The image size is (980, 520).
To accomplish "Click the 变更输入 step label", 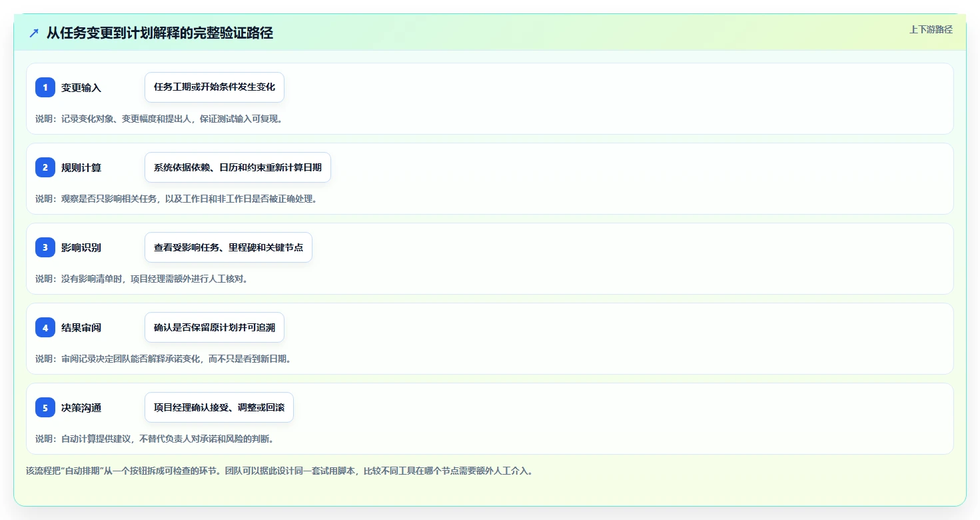I will pyautogui.click(x=81, y=87).
